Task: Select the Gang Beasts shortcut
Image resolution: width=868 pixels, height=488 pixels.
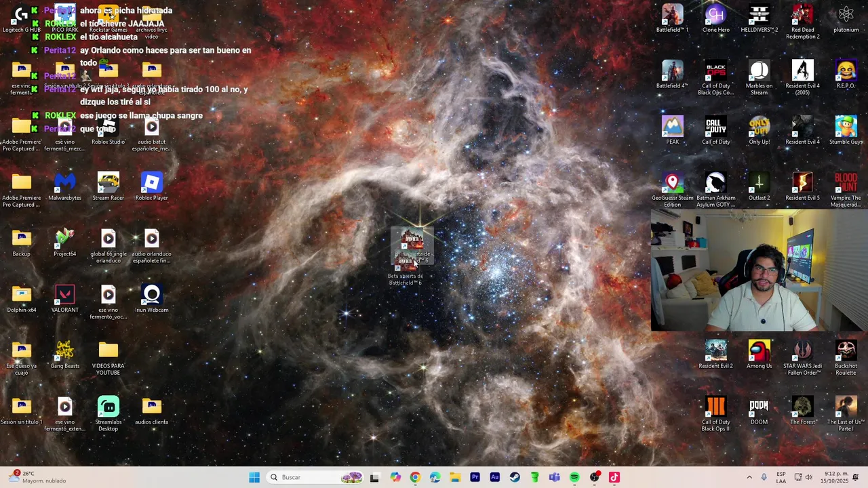Action: click(x=64, y=355)
